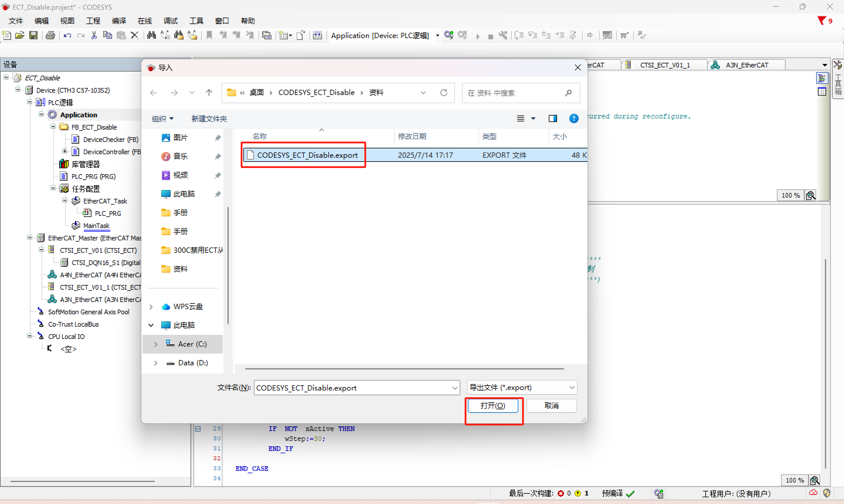Click the textual view icon in editor right margin

click(x=822, y=79)
